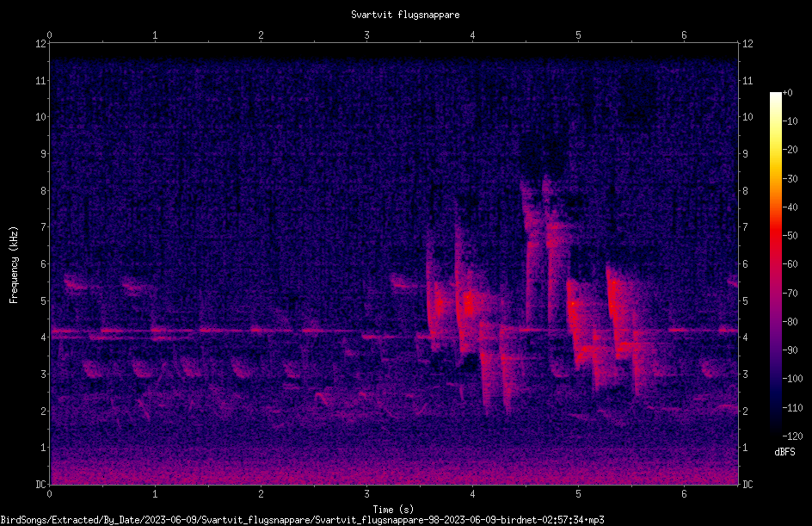
Task: Click "12" on the left frequency axis
Action: point(40,44)
